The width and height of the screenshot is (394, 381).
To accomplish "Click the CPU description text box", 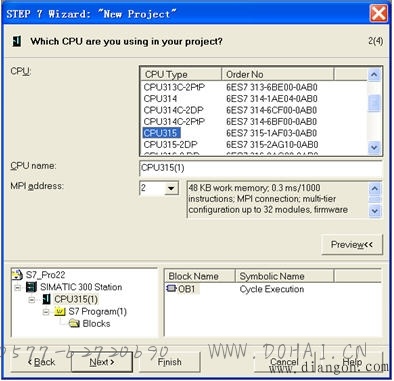I will [x=277, y=200].
